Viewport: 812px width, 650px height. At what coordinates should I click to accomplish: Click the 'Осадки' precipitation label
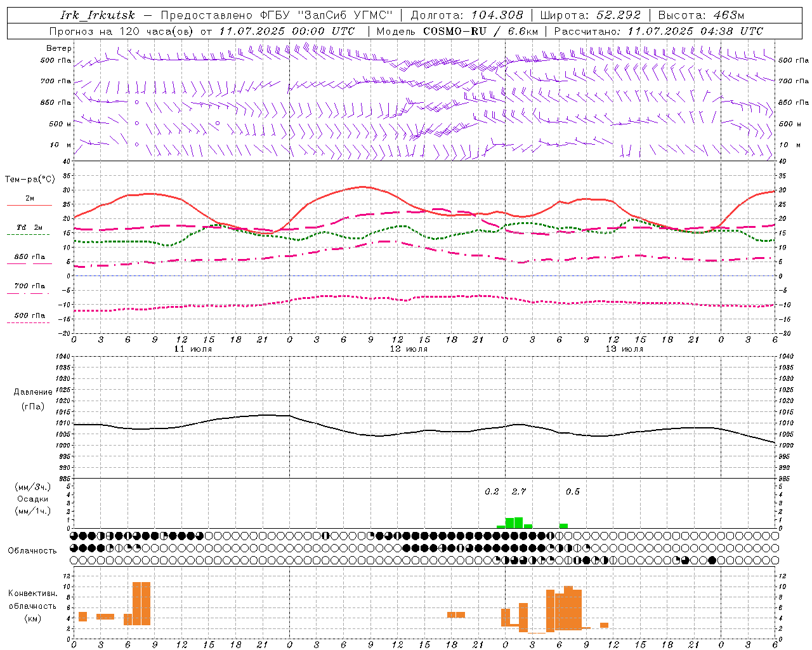click(x=33, y=499)
